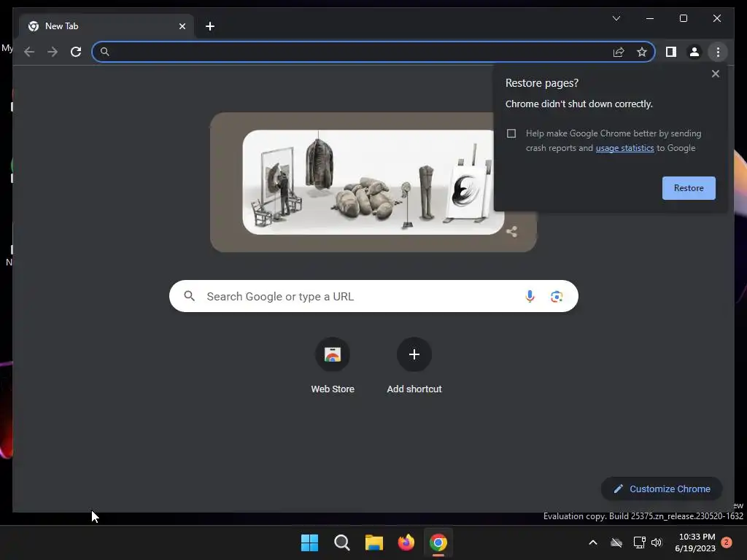
Task: Enable sending crash reports checkbox
Action: pos(511,133)
